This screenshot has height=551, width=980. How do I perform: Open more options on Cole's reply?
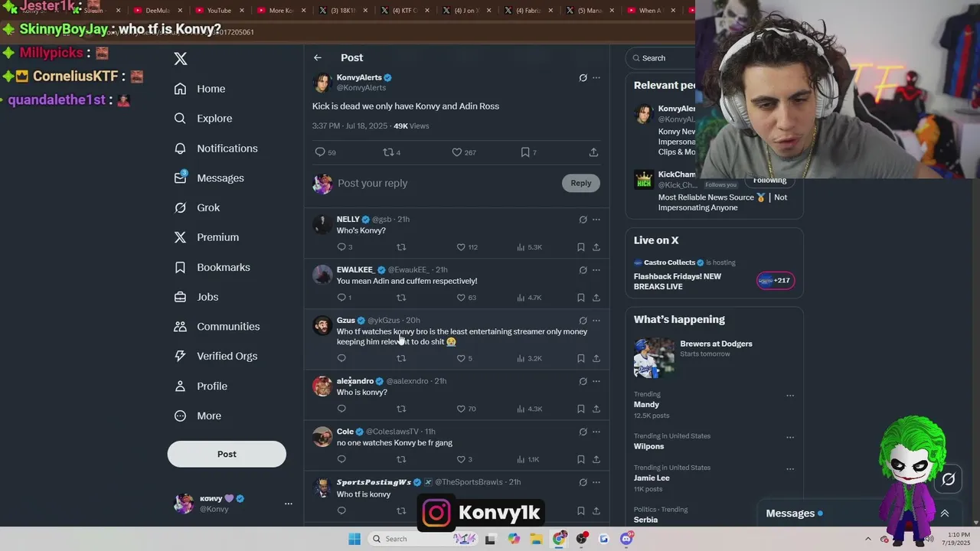coord(596,432)
